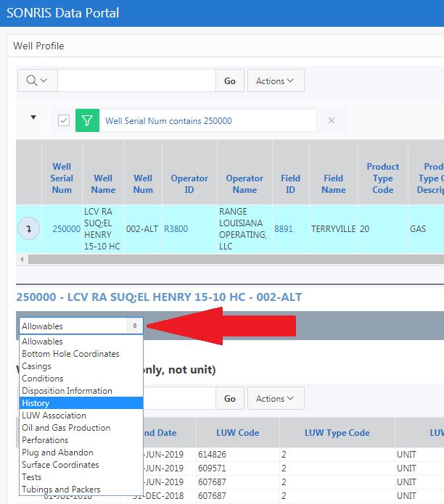Select Bottom Hole Coordinates option
This screenshot has width=444, height=504.
tap(70, 354)
